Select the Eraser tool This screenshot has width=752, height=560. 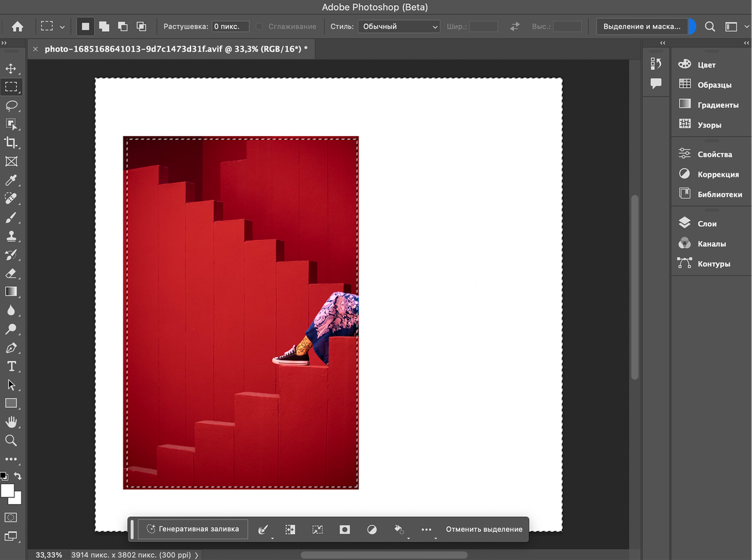point(11,273)
